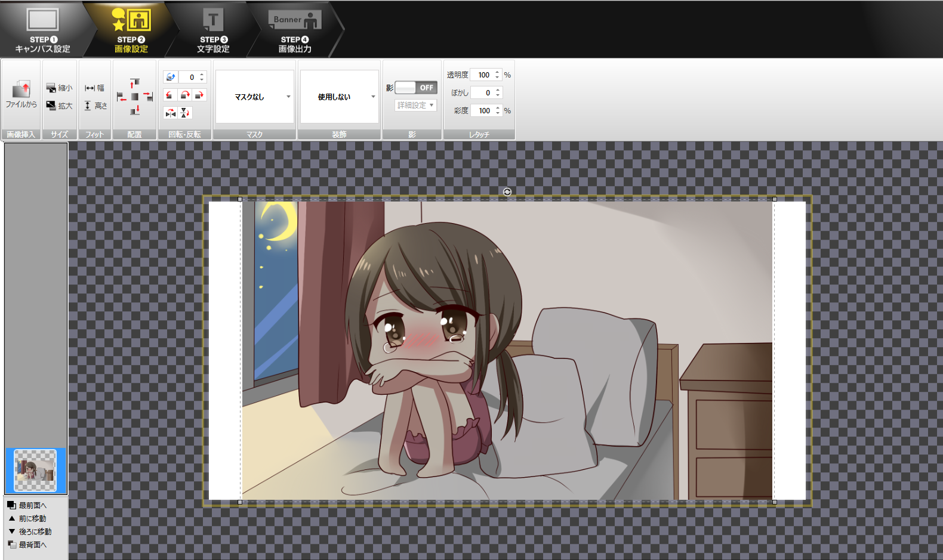Flip image vertically
This screenshot has width=943, height=560.
pos(185,113)
